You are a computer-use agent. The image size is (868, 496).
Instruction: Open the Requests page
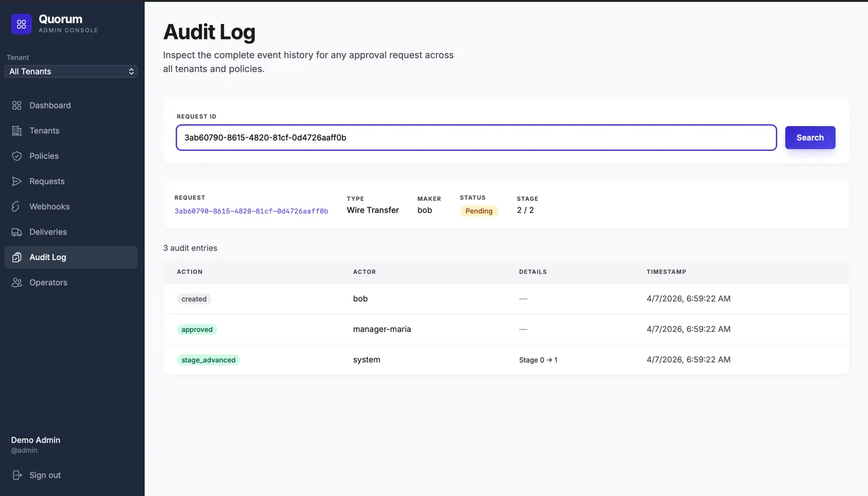71,181
